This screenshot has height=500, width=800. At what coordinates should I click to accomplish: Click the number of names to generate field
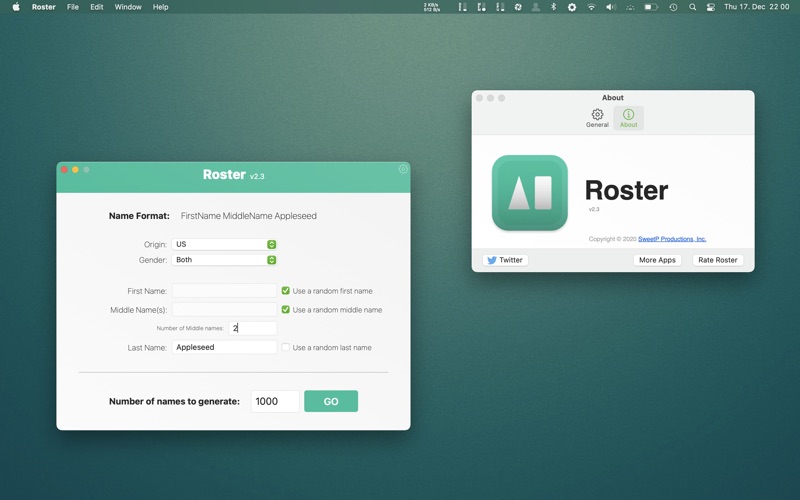tap(275, 402)
